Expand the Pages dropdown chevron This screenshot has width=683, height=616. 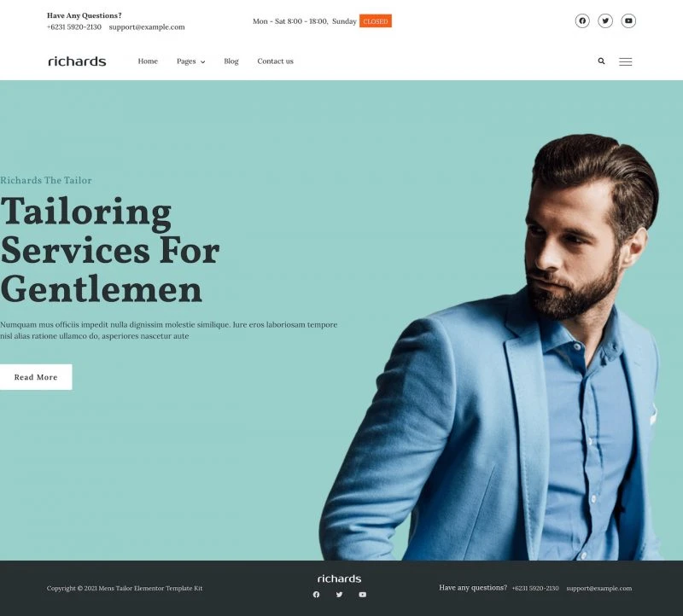pos(202,61)
